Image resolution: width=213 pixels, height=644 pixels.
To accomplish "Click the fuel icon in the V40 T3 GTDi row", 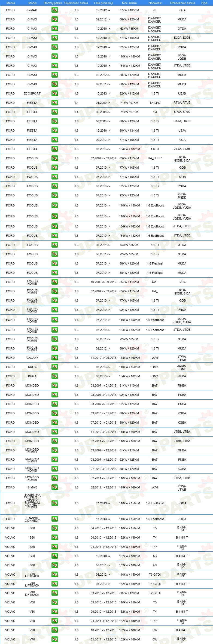I will 55,575.
